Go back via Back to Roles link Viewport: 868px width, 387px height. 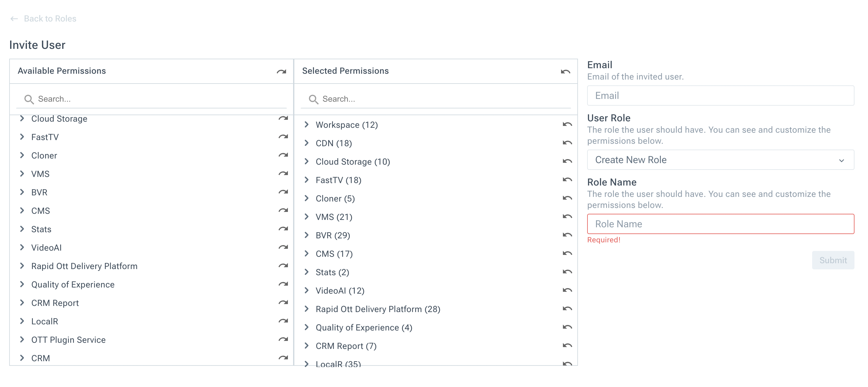50,18
